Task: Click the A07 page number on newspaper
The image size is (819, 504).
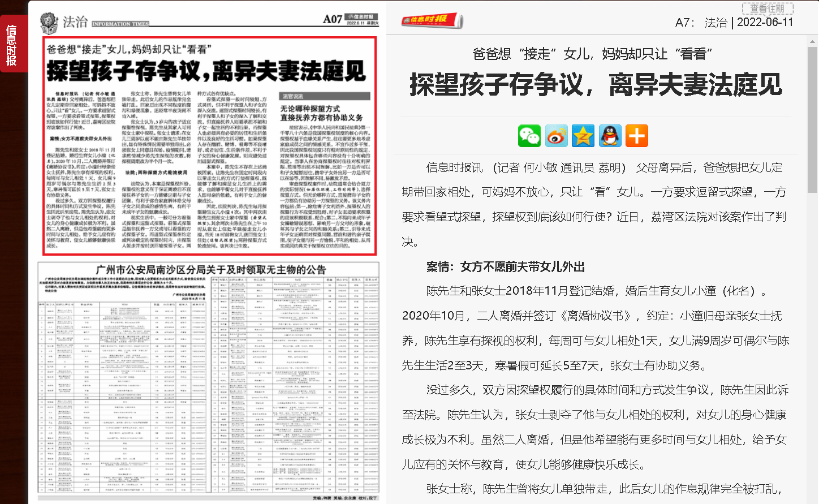Action: pyautogui.click(x=333, y=19)
